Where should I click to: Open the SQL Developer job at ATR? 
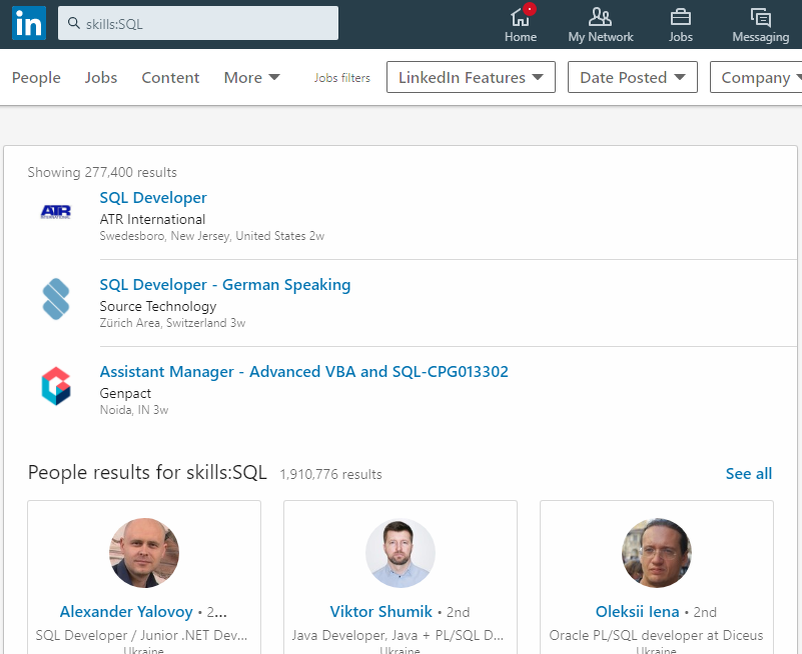[x=153, y=197]
